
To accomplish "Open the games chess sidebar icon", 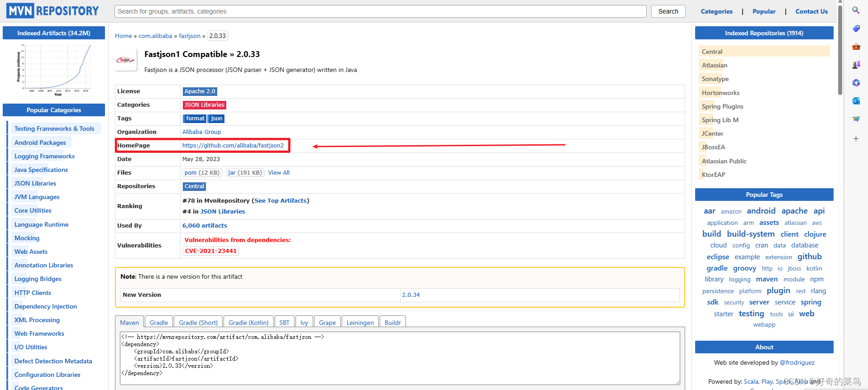I will 856,65.
